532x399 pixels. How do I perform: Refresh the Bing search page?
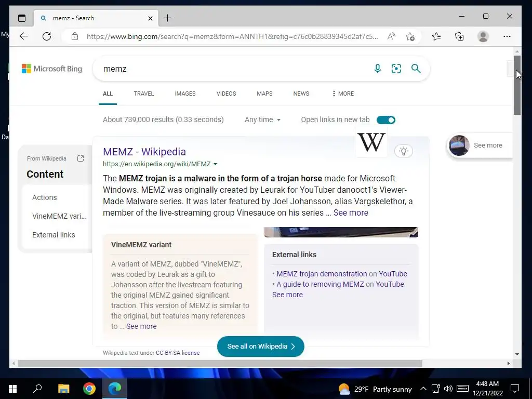(x=47, y=36)
